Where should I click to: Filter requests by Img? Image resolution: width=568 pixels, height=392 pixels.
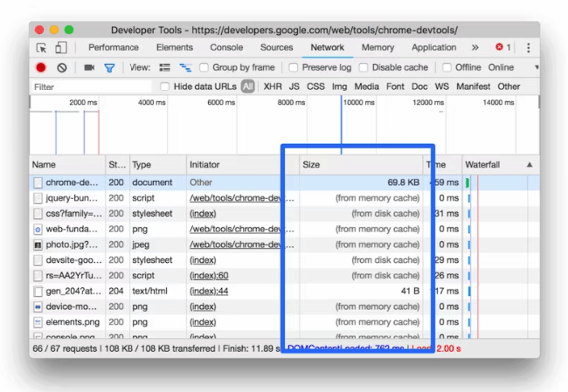click(x=339, y=86)
